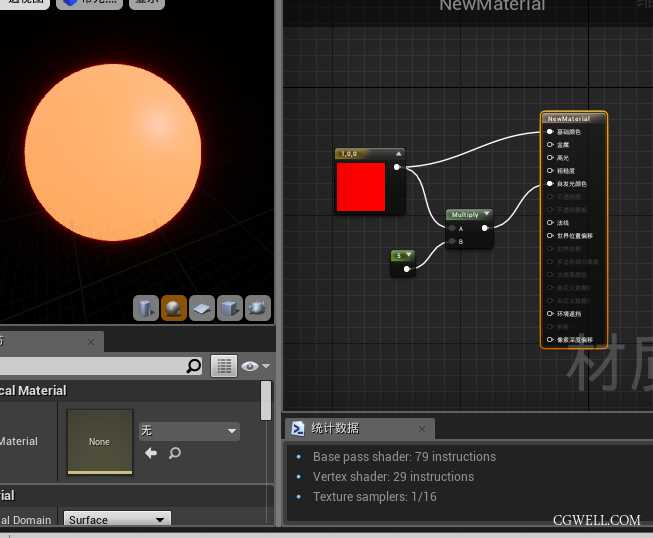Select the plane preview shape
Viewport: 653px width, 538px height.
(x=202, y=308)
